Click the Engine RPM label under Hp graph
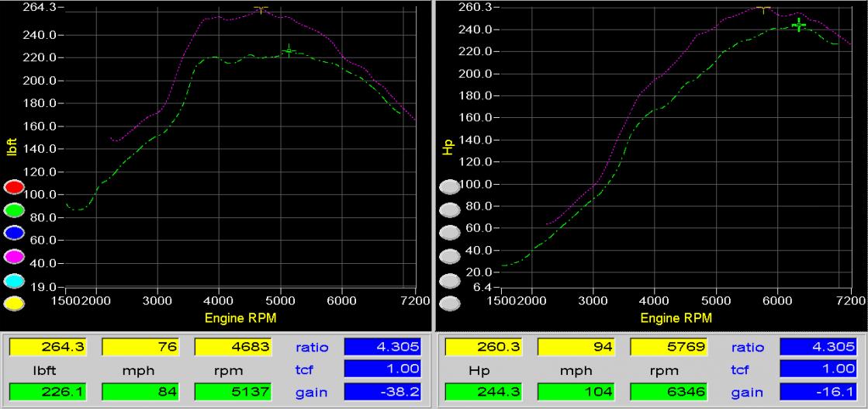The height and width of the screenshot is (409, 868). (x=676, y=318)
